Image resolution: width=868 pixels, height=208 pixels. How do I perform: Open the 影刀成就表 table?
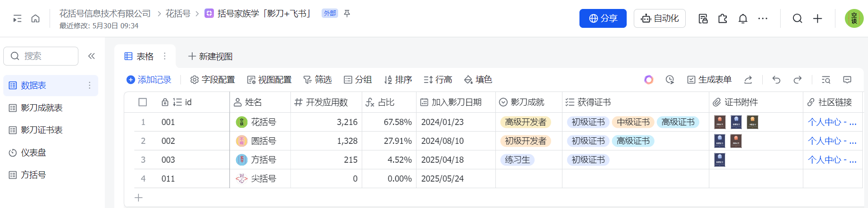coord(42,108)
